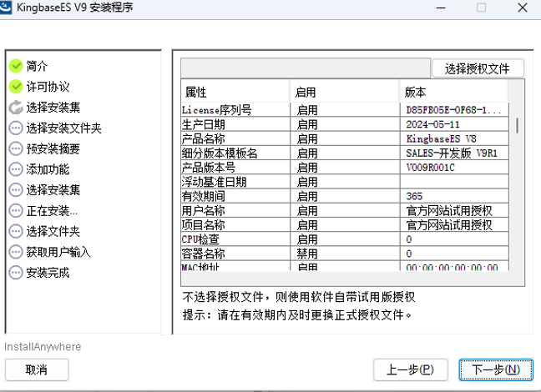Click the green checkmark icon beside 简介
Viewport: 541px width, 392px height.
point(16,66)
